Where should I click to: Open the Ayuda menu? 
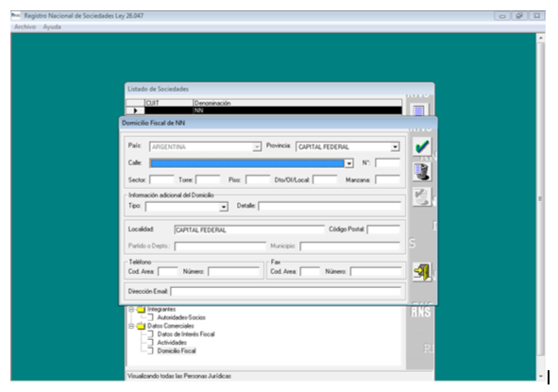52,27
